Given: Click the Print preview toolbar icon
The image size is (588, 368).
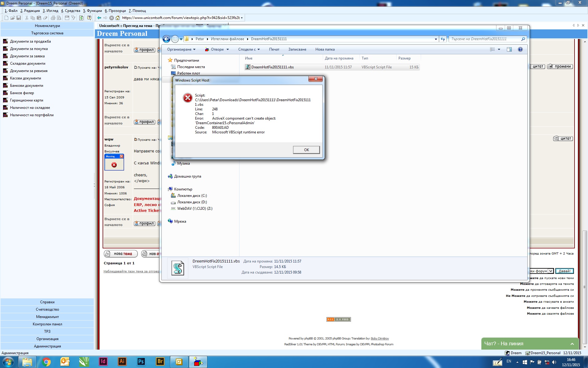Looking at the screenshot, I should [59, 18].
